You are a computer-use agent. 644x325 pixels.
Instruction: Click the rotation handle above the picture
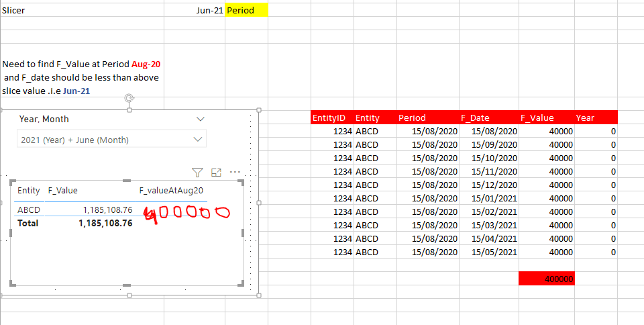(129, 98)
